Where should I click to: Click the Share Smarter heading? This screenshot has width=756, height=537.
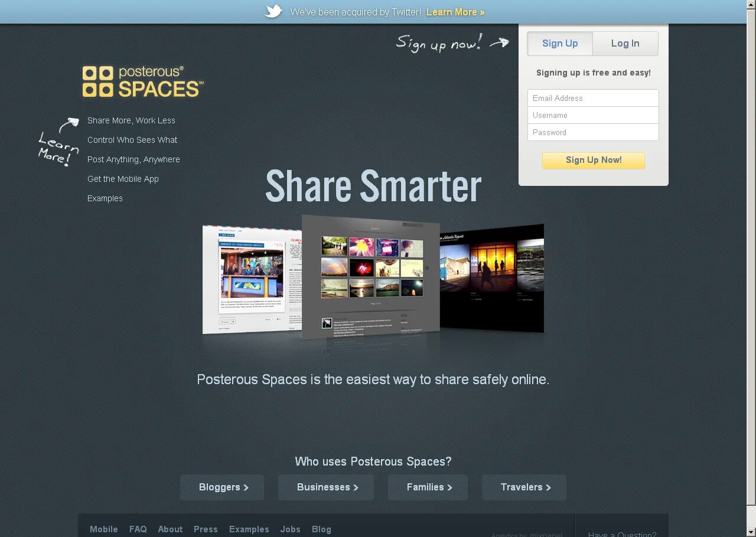(373, 186)
